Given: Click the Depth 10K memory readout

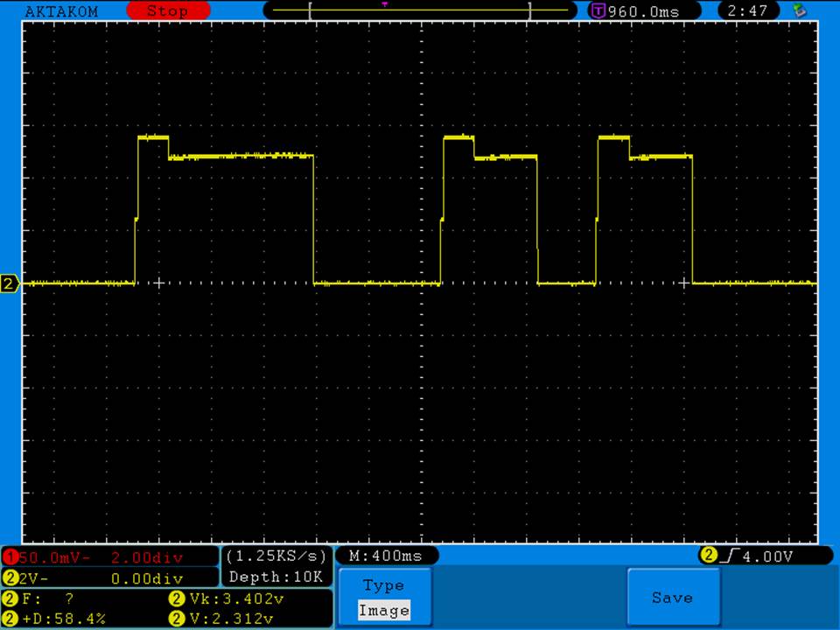Looking at the screenshot, I should [276, 577].
